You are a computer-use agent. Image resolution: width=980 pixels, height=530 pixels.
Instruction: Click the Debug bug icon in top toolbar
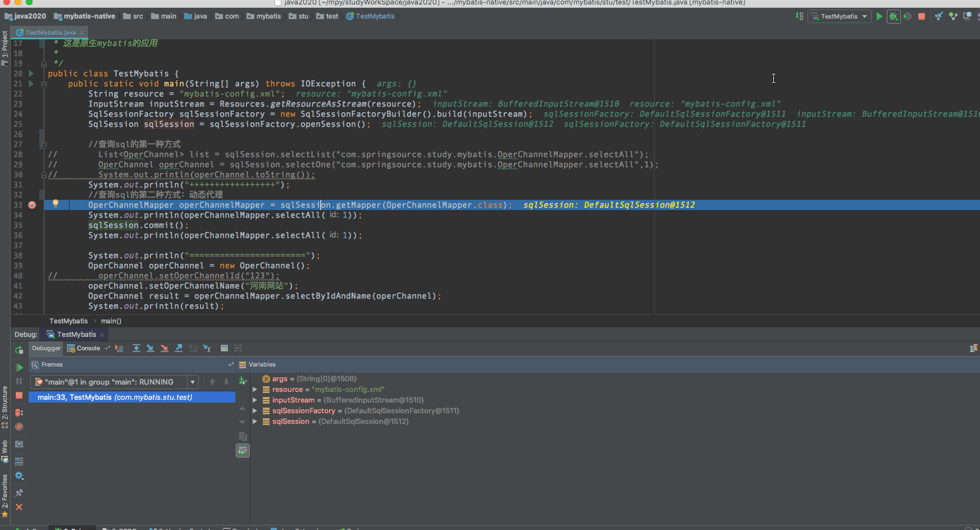(894, 16)
